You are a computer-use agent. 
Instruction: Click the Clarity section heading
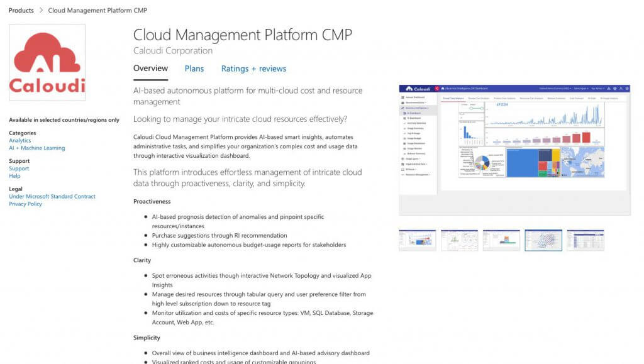pos(142,260)
